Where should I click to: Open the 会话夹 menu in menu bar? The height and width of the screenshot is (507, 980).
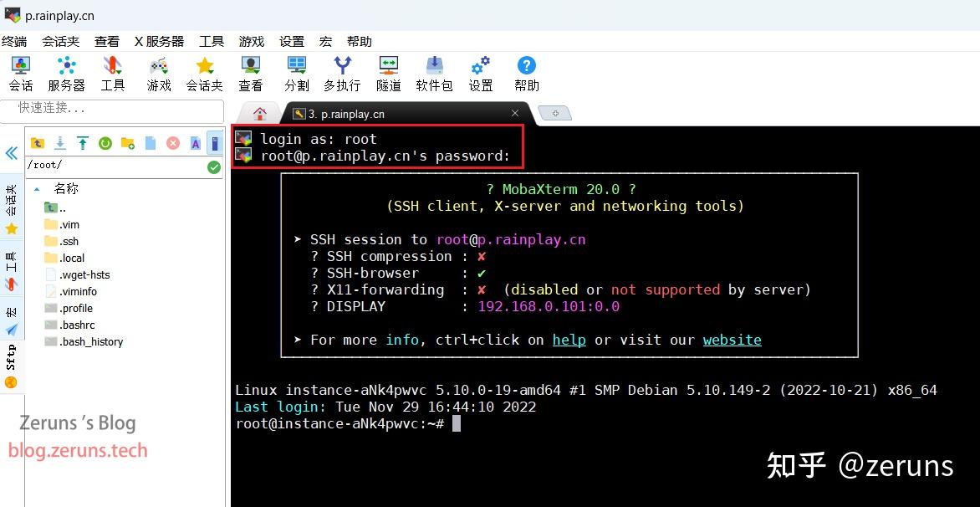point(61,41)
